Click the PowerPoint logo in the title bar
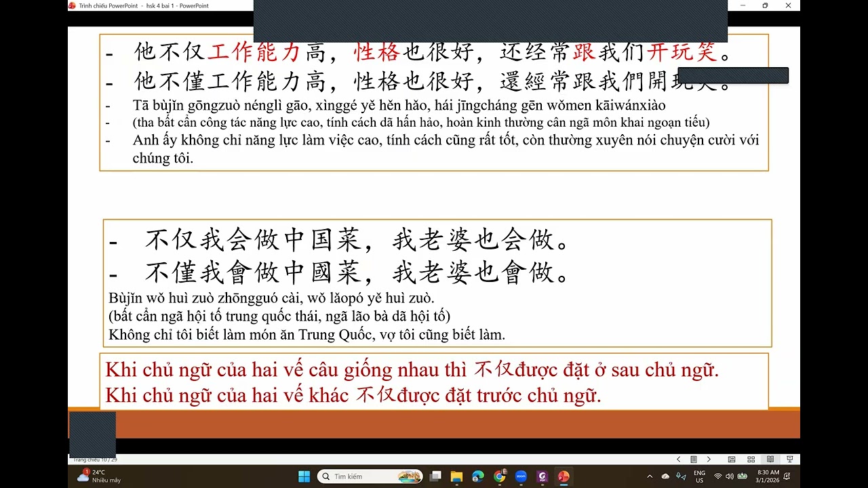868x488 pixels. [72, 5]
